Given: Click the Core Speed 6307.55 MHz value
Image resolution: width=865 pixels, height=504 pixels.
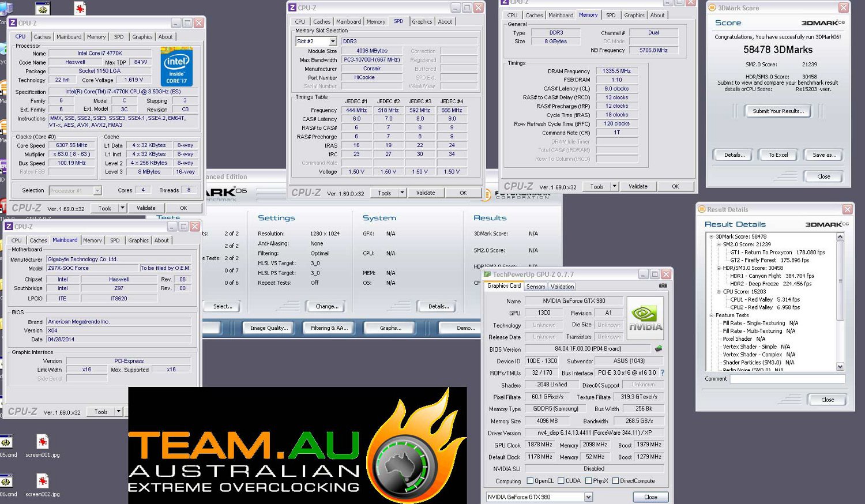Looking at the screenshot, I should coord(72,145).
